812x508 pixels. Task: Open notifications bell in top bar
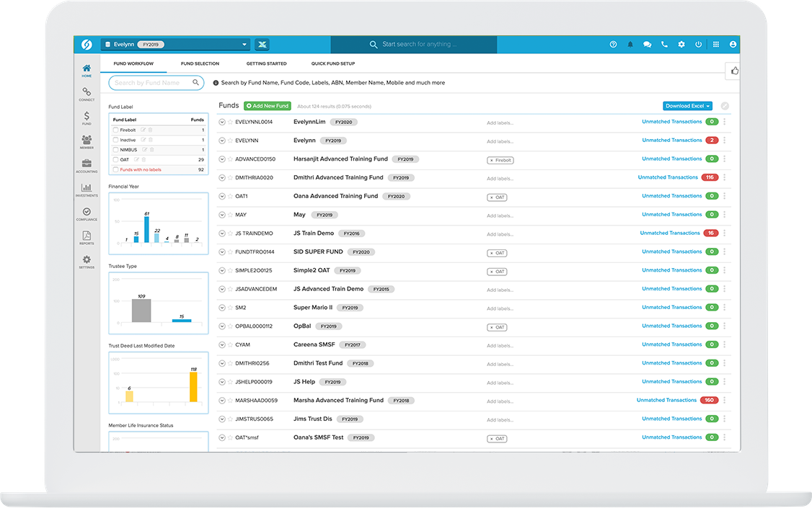pyautogui.click(x=630, y=45)
